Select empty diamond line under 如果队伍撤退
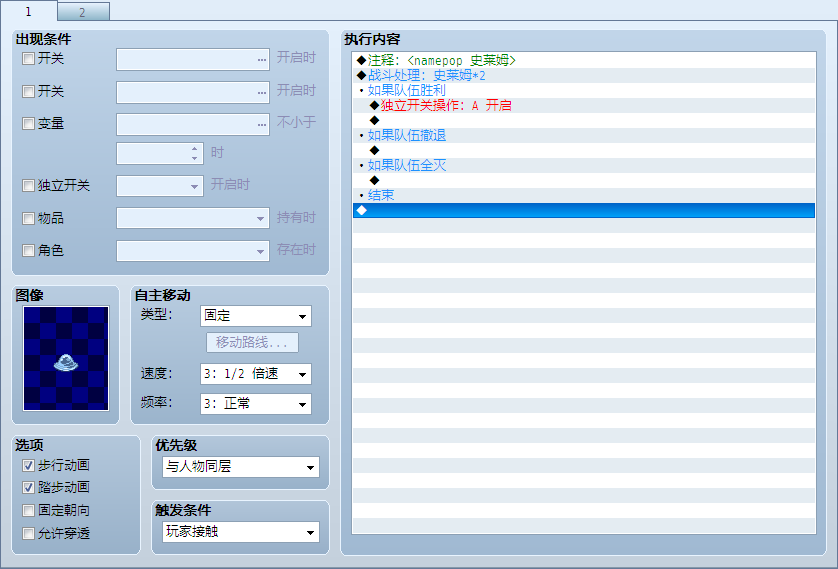The width and height of the screenshot is (838, 569). pyautogui.click(x=584, y=150)
